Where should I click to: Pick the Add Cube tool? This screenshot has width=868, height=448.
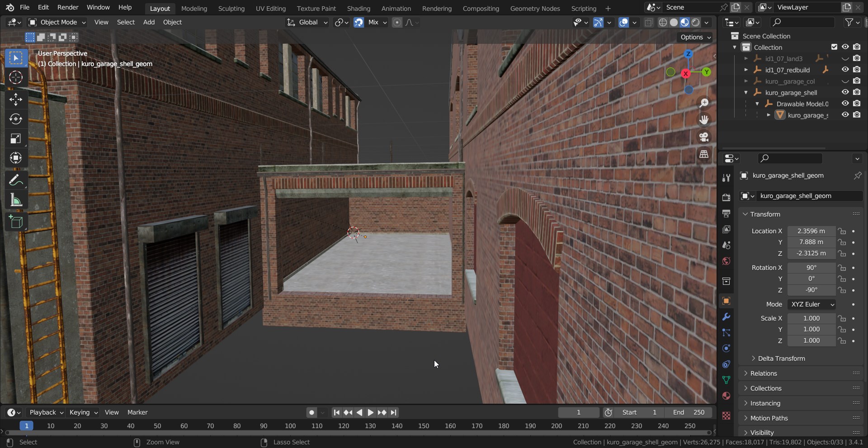click(16, 222)
